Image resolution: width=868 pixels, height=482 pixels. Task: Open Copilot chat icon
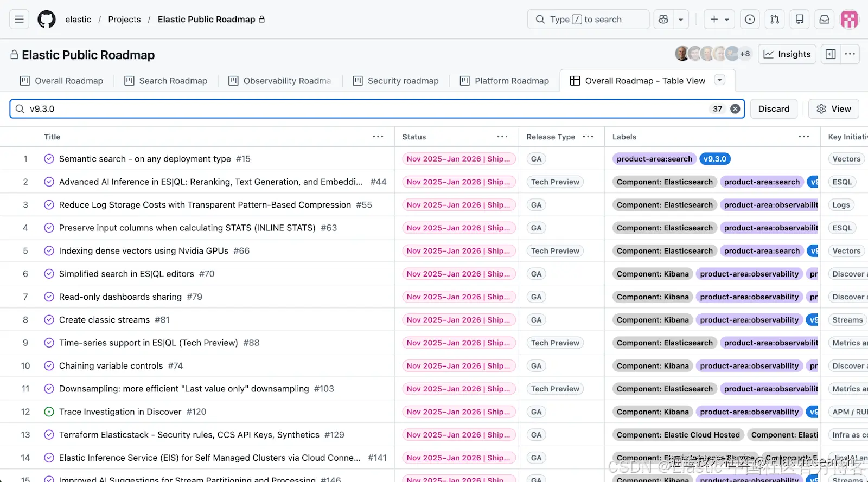click(663, 20)
